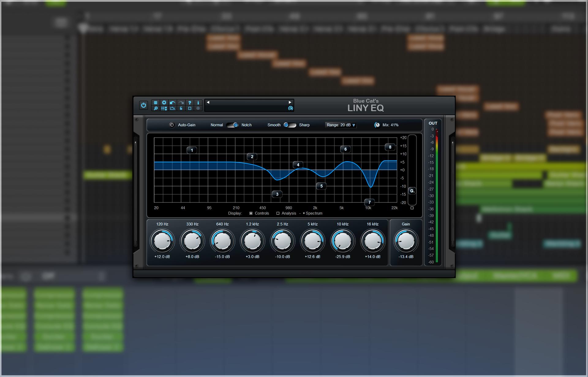Select next preset right arrow
The width and height of the screenshot is (588, 377).
tap(290, 102)
